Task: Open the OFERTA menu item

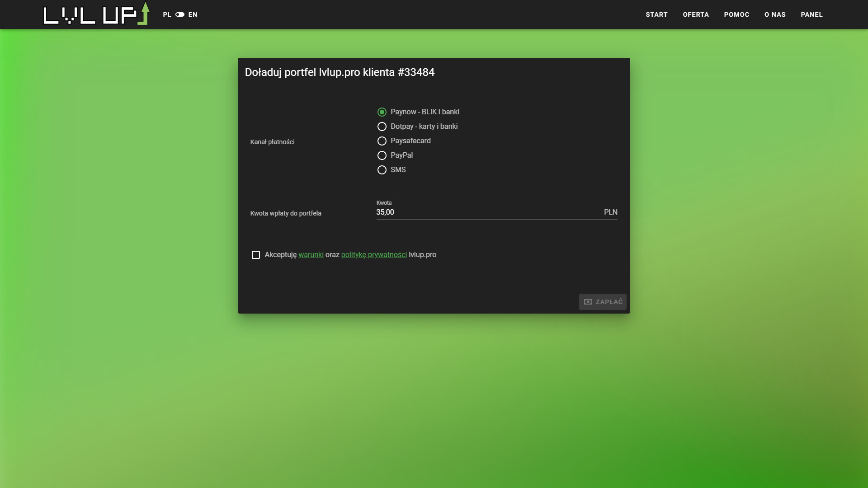Action: click(x=696, y=14)
